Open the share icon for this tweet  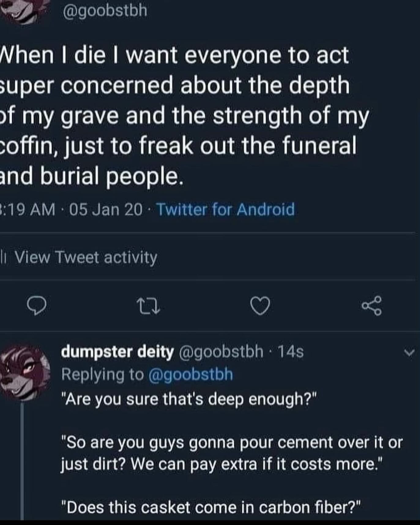point(372,306)
